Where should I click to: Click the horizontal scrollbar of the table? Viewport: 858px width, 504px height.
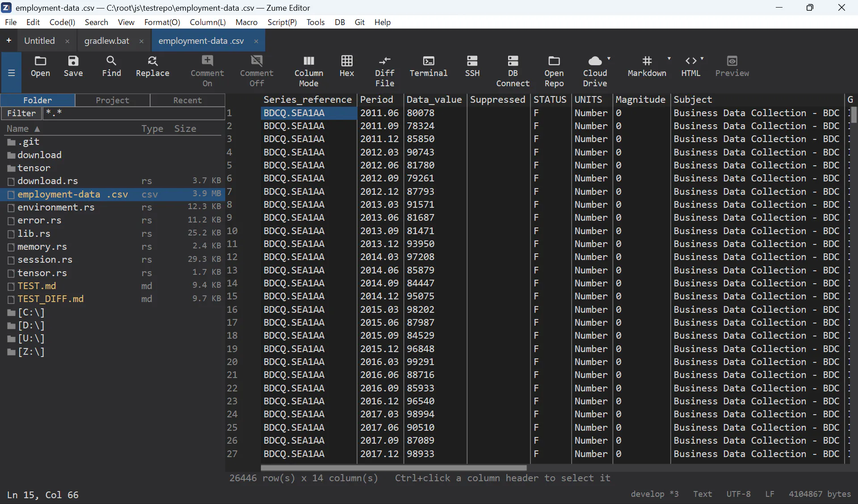[393, 468]
